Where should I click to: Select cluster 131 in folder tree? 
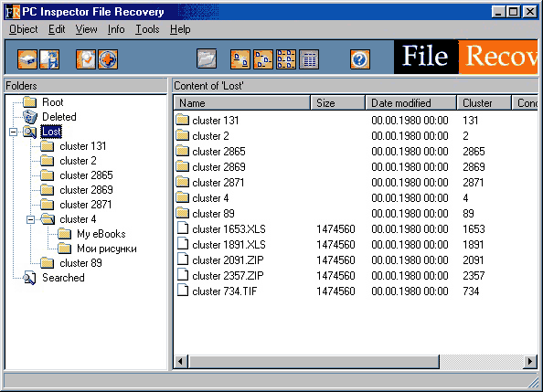(83, 146)
